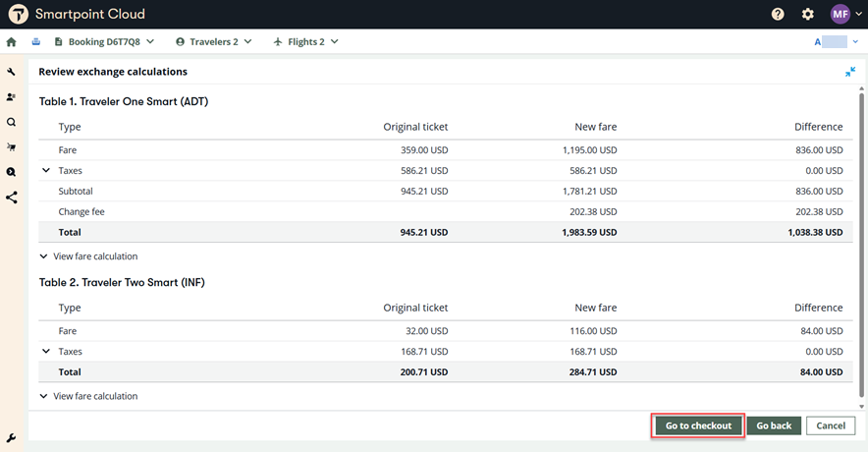Click the magnifier search icon in sidebar
The width and height of the screenshot is (868, 452).
pyautogui.click(x=12, y=123)
